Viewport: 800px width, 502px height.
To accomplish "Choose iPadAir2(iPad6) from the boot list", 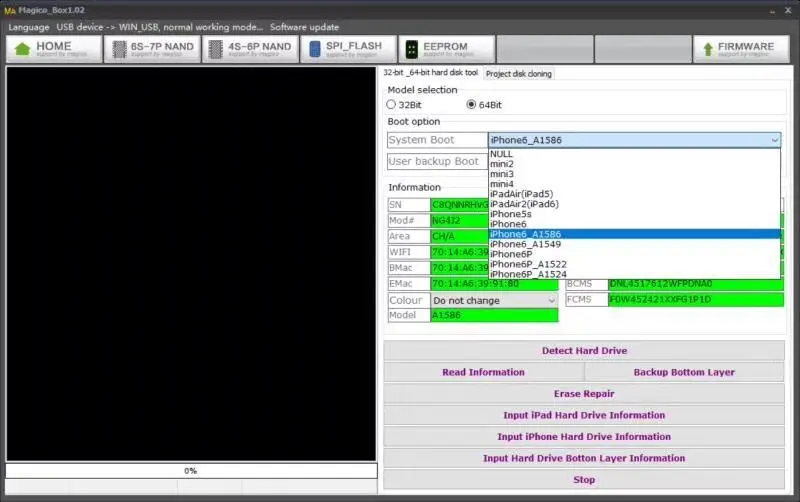I will (x=634, y=204).
